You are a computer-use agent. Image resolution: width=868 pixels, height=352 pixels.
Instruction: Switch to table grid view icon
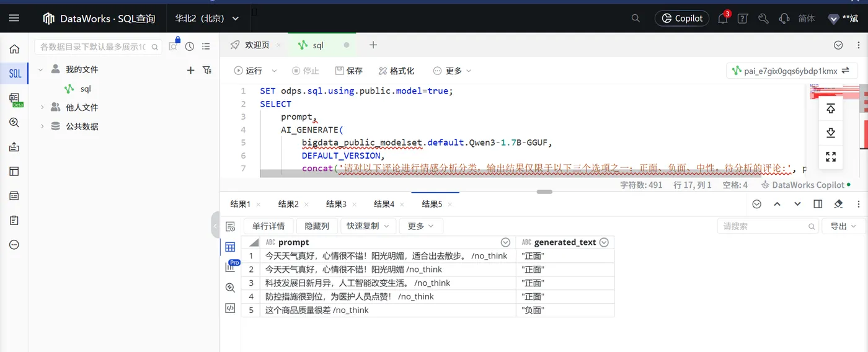click(230, 247)
